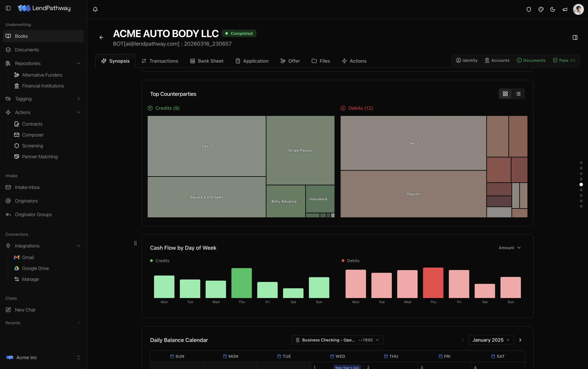The width and height of the screenshot is (588, 369).
Task: Collapse the left sidebar icon
Action: [8, 8]
